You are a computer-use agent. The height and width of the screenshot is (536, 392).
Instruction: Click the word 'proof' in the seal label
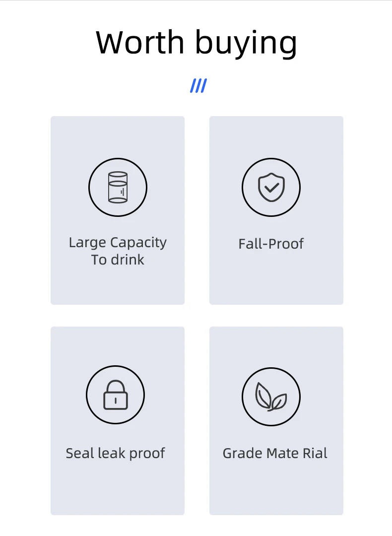(147, 454)
